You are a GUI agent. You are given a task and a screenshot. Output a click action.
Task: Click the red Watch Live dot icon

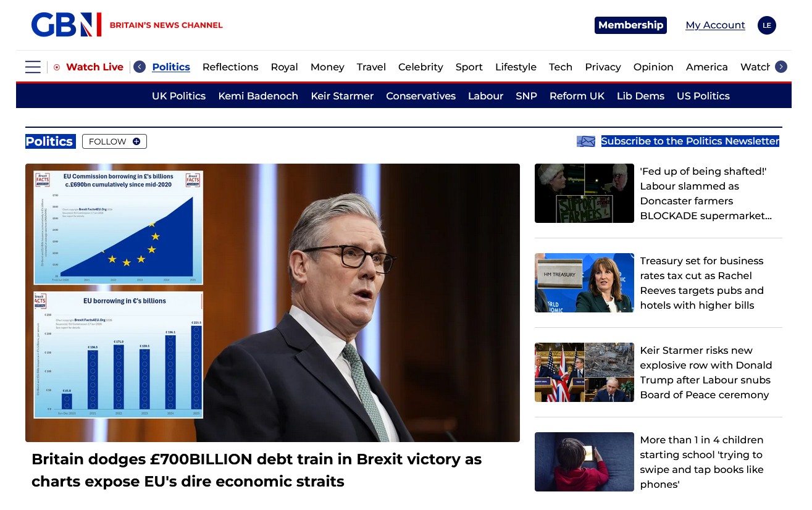pos(57,67)
